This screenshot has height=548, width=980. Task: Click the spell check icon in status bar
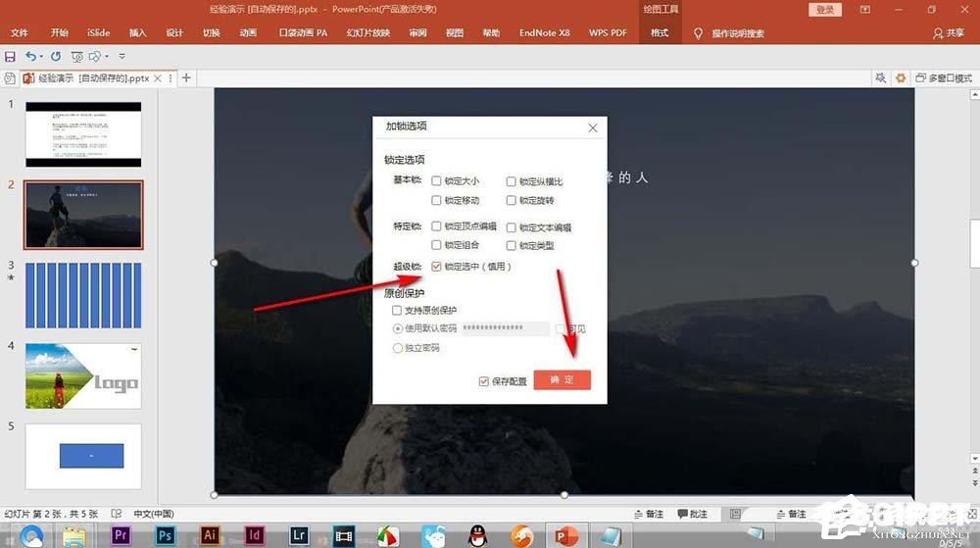(x=117, y=514)
